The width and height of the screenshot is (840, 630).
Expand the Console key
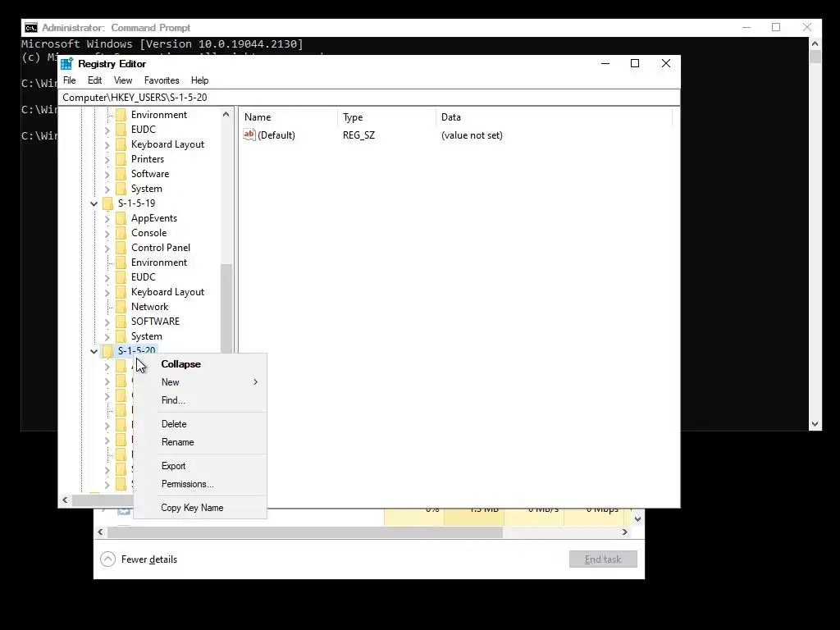tap(107, 234)
